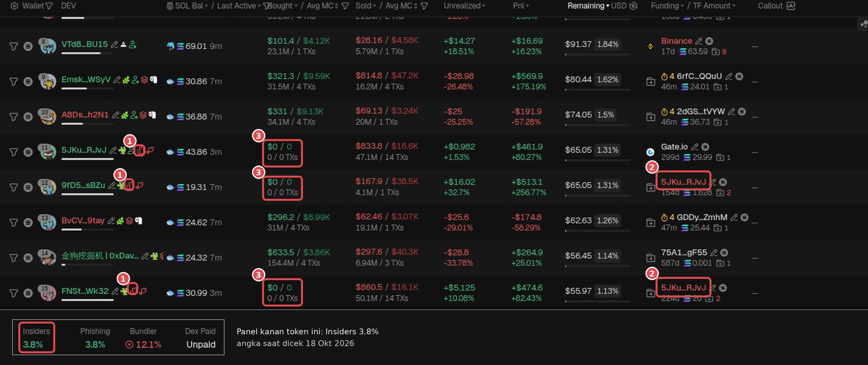Toggle the Avg MC sort arrows in the Bought column
The width and height of the screenshot is (868, 365).
336,6
